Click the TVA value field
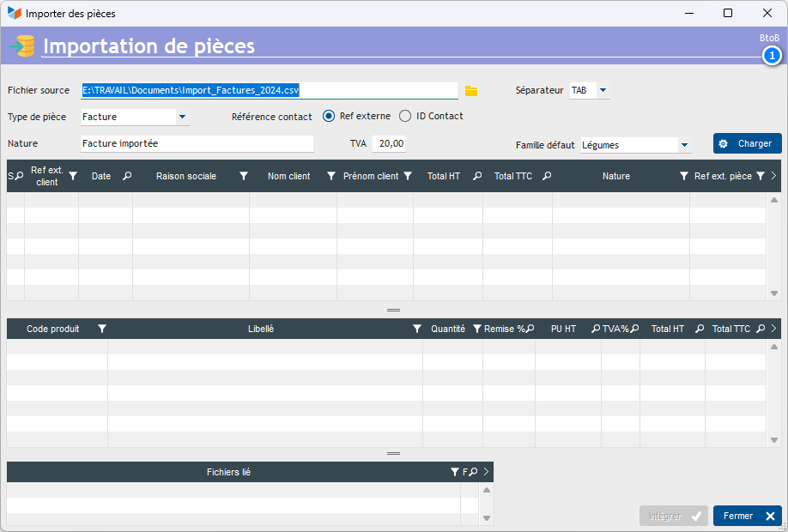The height and width of the screenshot is (532, 788). pos(391,144)
